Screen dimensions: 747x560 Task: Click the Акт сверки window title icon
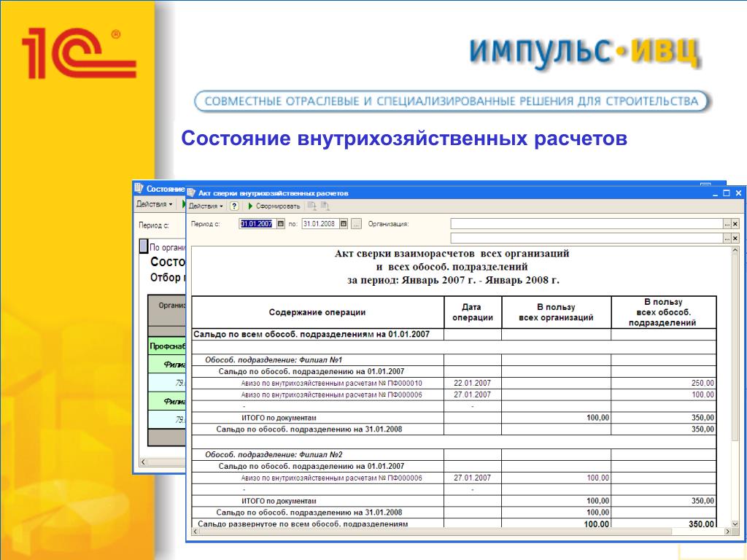(192, 192)
